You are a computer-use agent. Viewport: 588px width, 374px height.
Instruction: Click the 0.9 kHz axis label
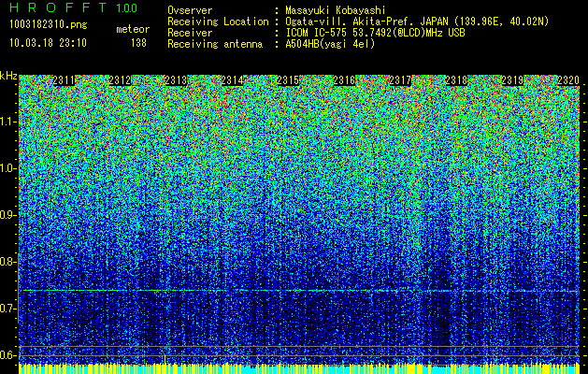click(x=8, y=215)
